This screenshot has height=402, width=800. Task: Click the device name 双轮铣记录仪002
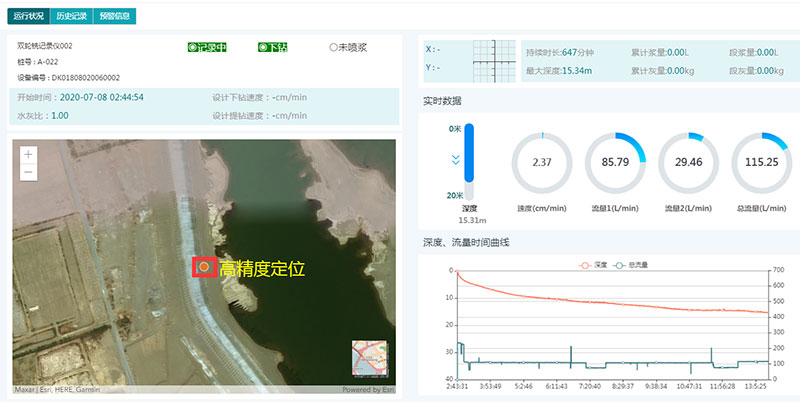[44, 46]
